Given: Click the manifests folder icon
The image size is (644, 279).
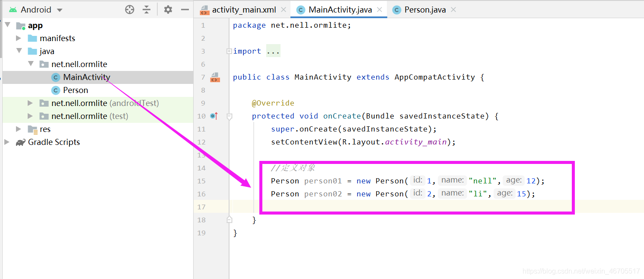Looking at the screenshot, I should click(32, 38).
